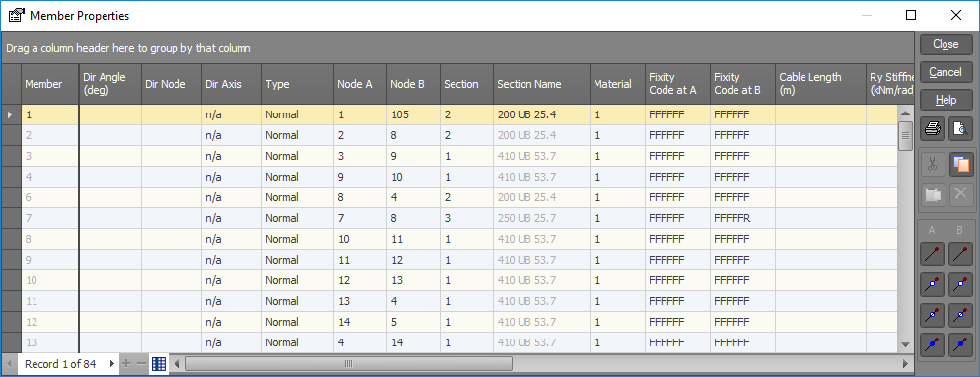Apply blue-dot release icon in column A
The image size is (980, 377).
tap(933, 345)
